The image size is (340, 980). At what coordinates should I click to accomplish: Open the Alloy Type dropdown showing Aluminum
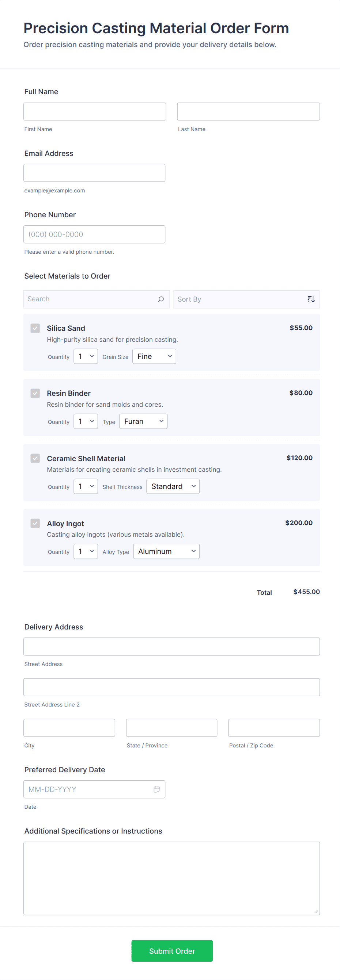(x=166, y=551)
